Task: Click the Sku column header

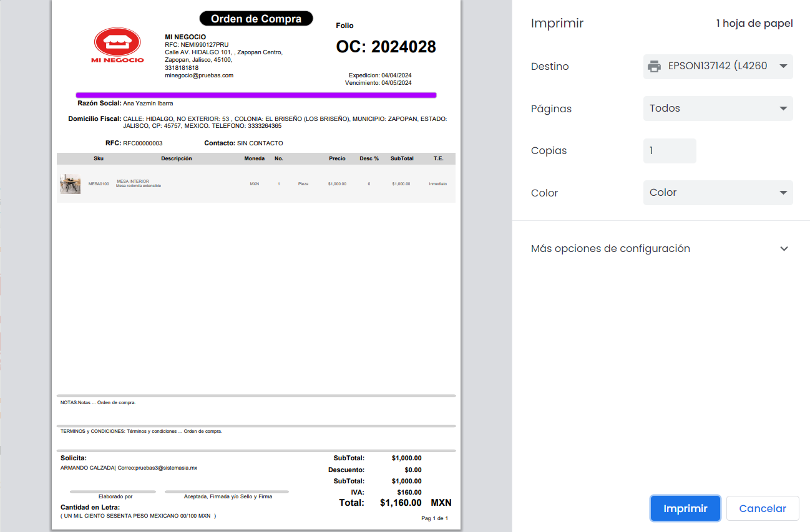Action: pos(99,158)
